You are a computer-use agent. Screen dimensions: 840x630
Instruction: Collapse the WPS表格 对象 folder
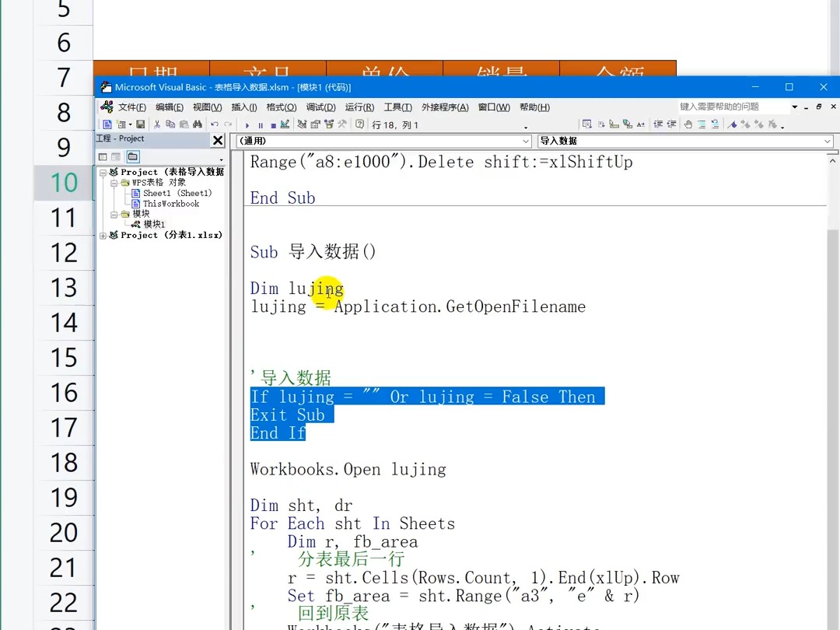tap(114, 184)
